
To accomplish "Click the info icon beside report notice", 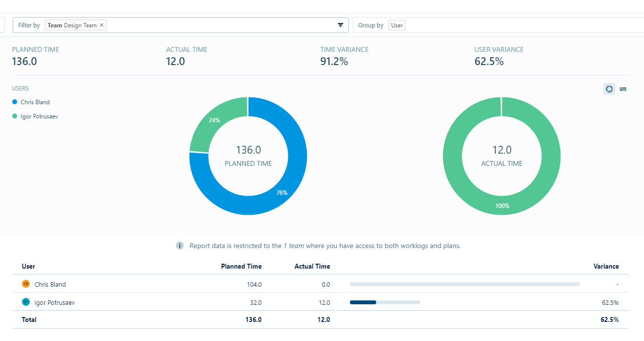I will (180, 246).
